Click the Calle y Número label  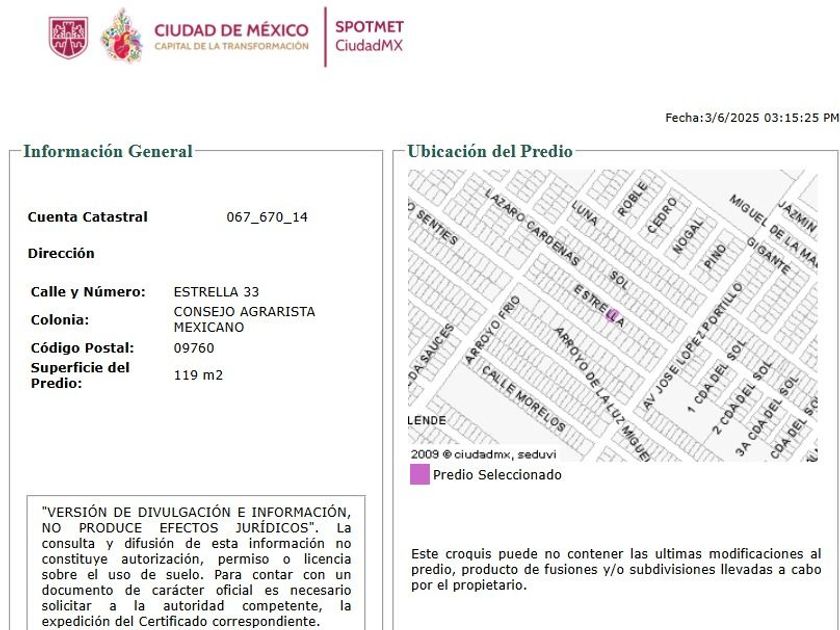pos(88,292)
